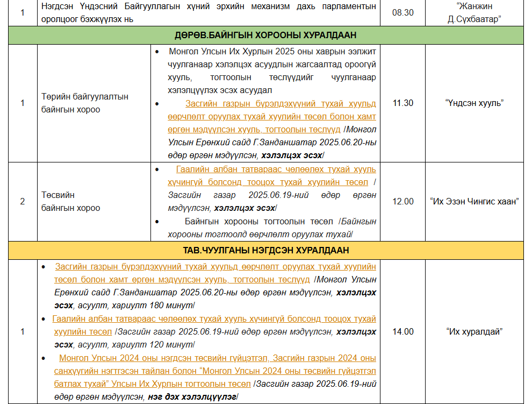
Task: Select the 14.00 time cell
Action: [402, 331]
